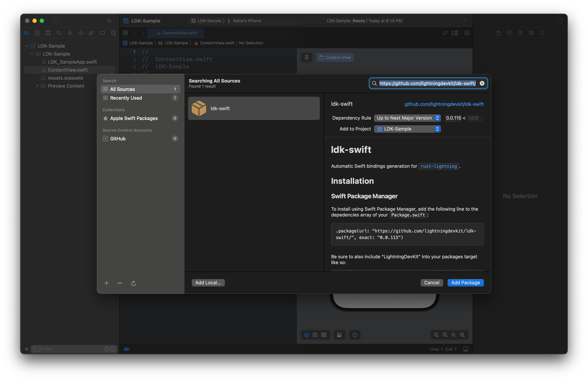The width and height of the screenshot is (588, 381).
Task: Open the rust-lightning link
Action: (438, 166)
